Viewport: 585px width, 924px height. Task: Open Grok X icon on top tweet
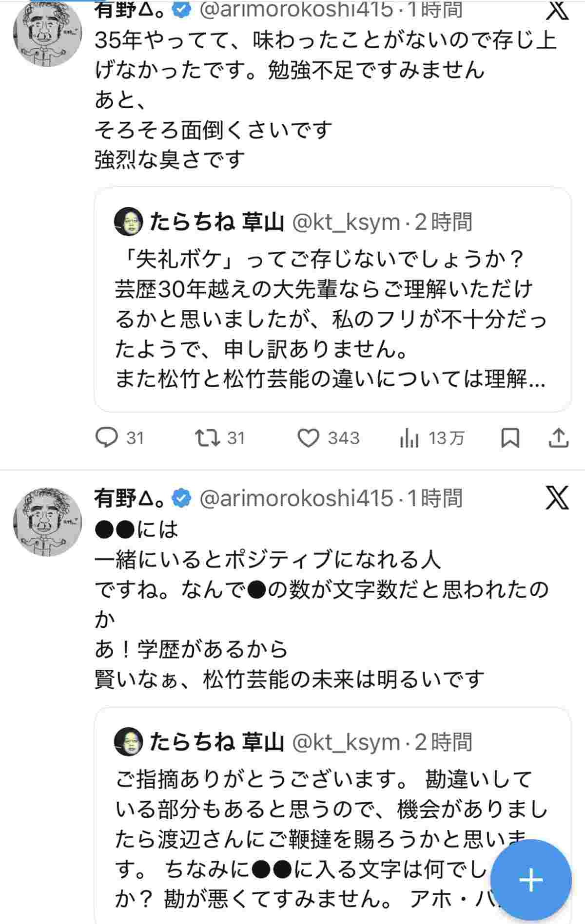click(557, 10)
